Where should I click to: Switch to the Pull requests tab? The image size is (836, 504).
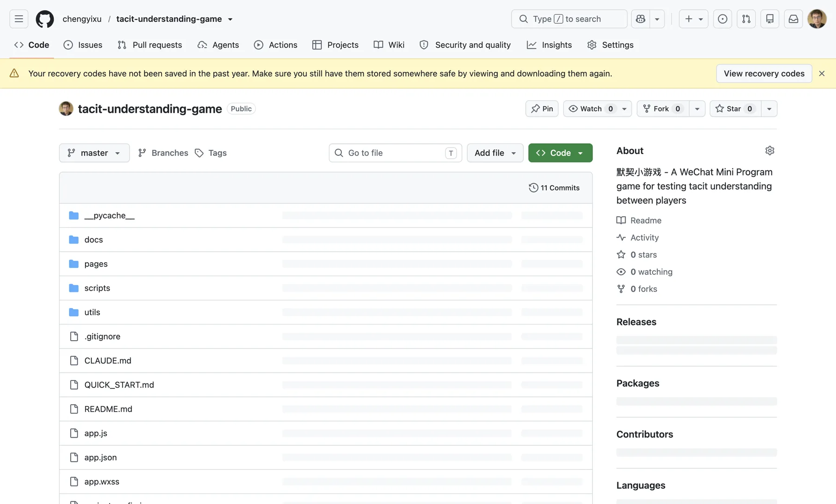click(150, 45)
